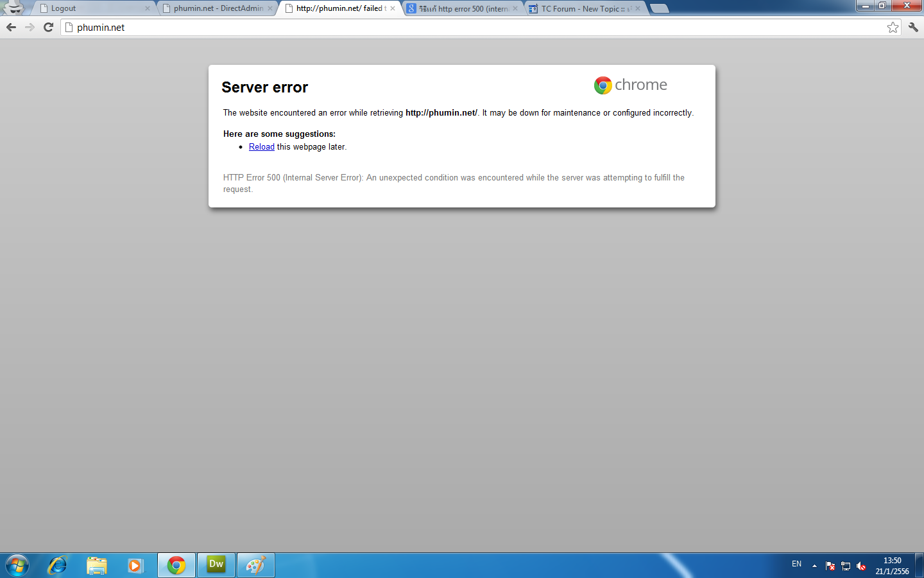Click the incognito spy icon
924x578 pixels.
click(13, 8)
